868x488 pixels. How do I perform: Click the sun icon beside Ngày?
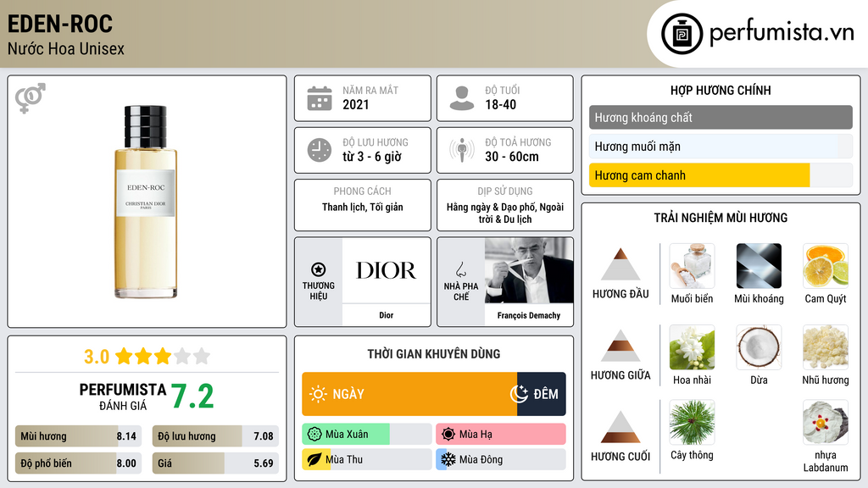point(318,394)
